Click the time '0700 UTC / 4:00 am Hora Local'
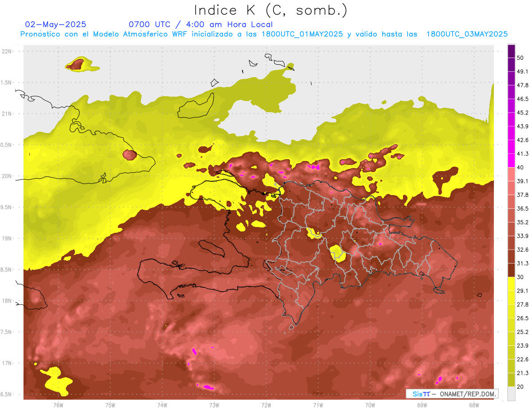 point(201,24)
